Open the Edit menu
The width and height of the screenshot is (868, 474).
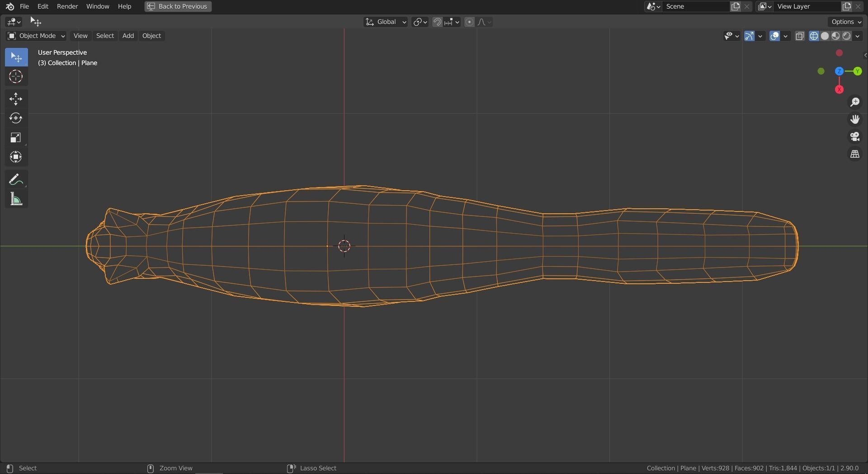click(43, 6)
